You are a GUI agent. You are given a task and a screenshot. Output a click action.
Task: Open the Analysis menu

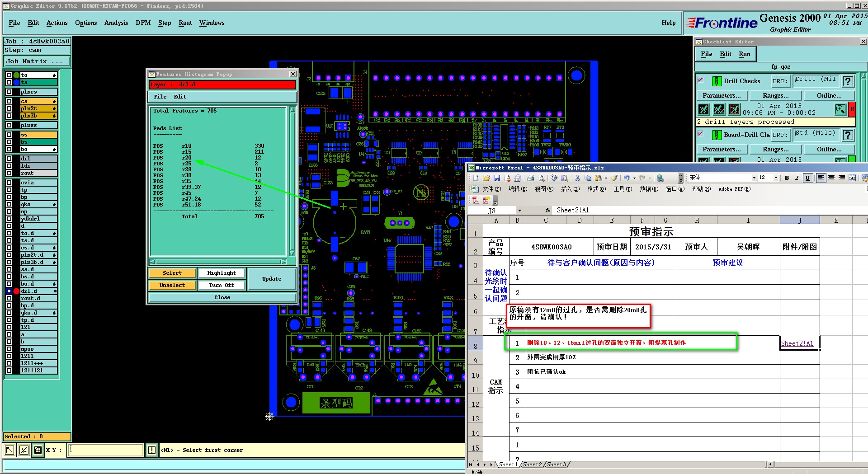[x=116, y=23]
